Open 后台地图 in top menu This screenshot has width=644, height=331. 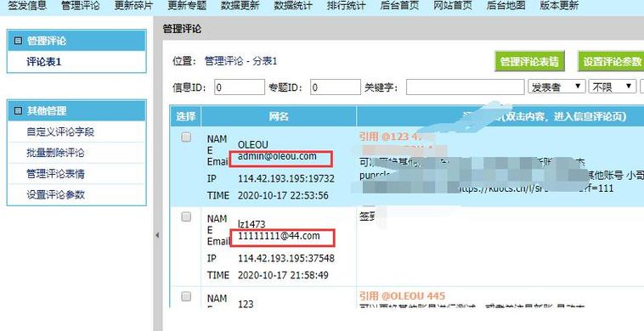tap(506, 6)
